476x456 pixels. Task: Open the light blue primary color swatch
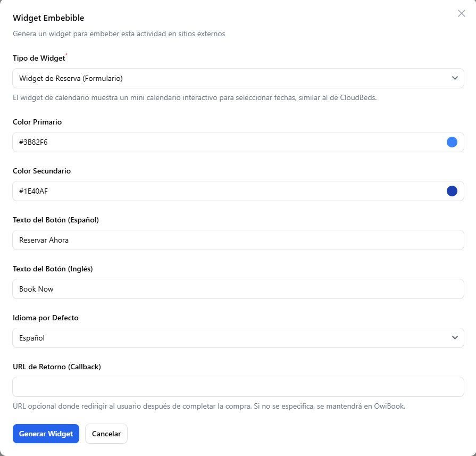click(x=452, y=142)
